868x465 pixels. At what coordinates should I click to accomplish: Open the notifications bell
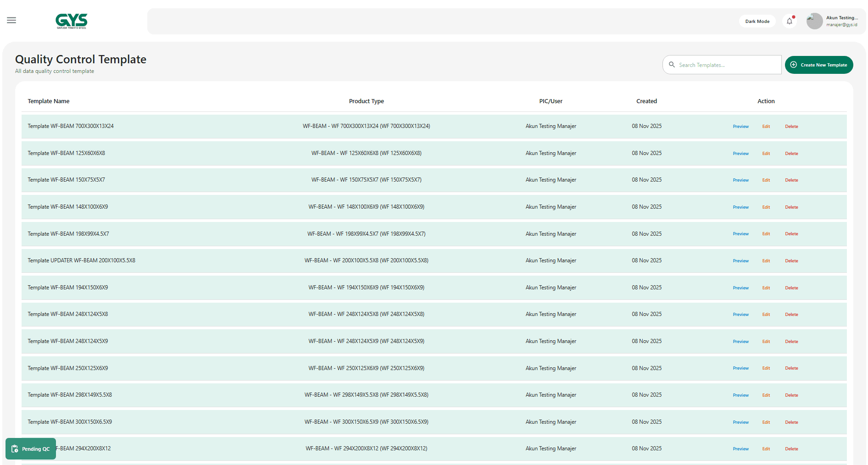tap(789, 21)
